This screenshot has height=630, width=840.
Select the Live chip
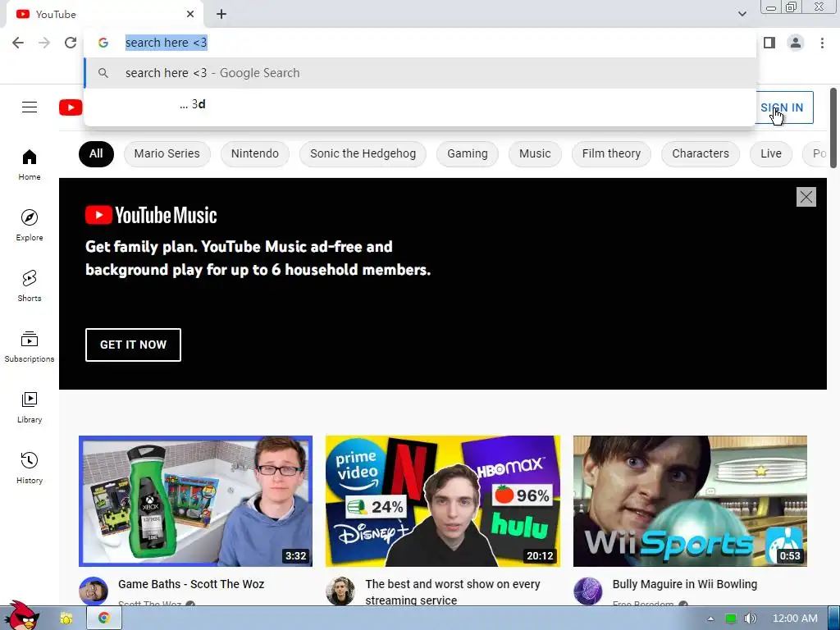[771, 153]
